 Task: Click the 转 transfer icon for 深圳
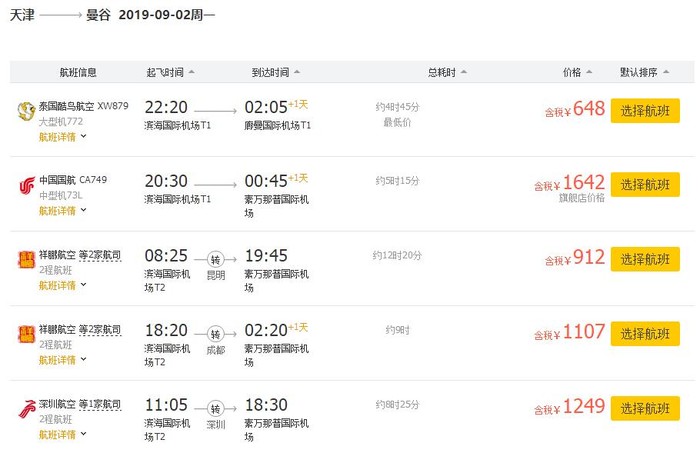click(217, 409)
